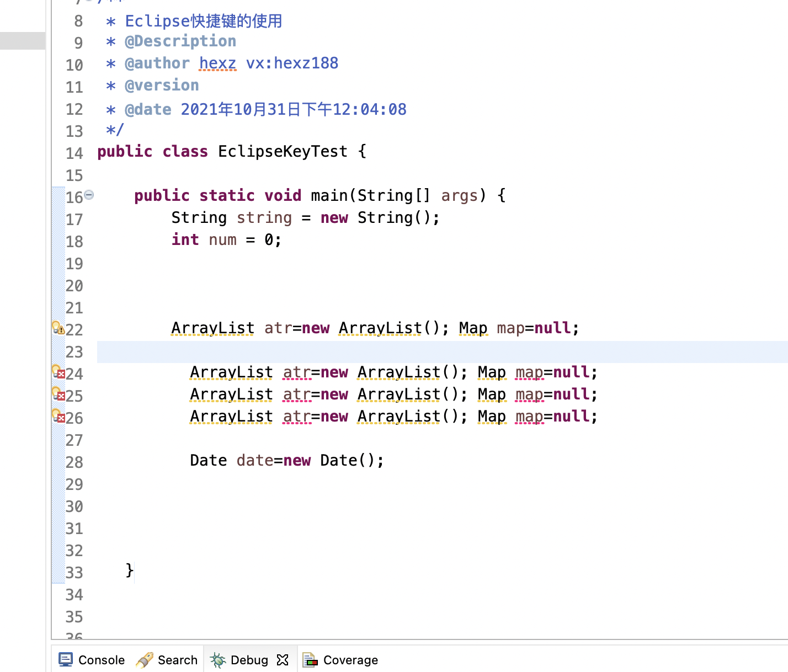
Task: Click the num variable on line 18
Action: click(x=222, y=240)
